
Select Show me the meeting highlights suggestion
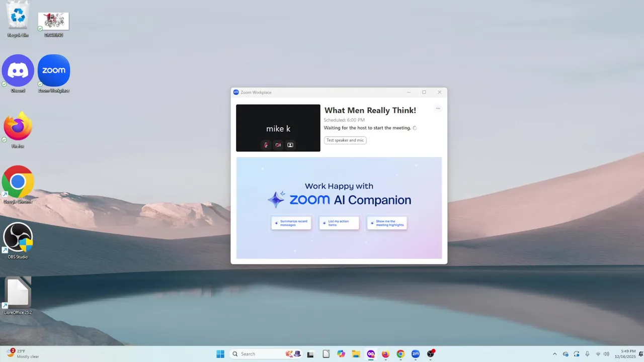click(387, 223)
